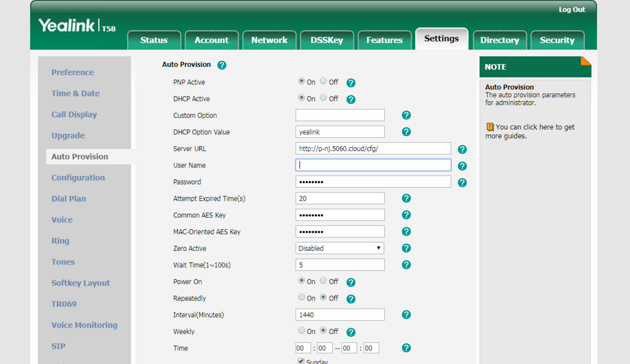The image size is (630, 364).
Task: Open Dial Plan in the sidebar
Action: coord(69,198)
